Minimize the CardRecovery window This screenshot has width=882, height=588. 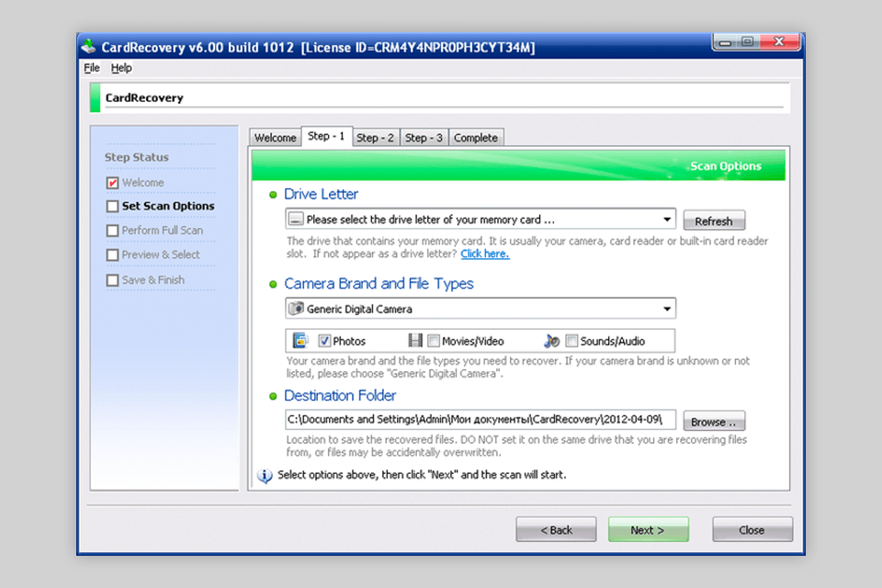[726, 42]
